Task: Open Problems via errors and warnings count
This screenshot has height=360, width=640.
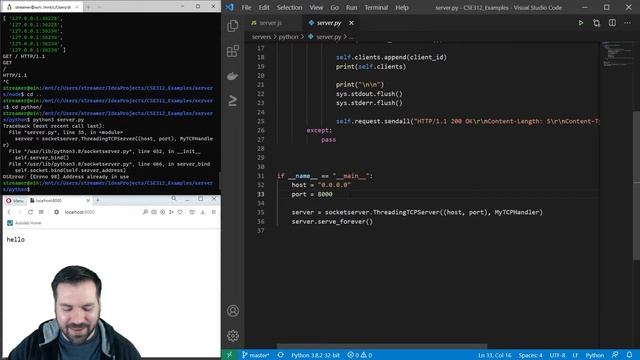Action: (x=360, y=355)
